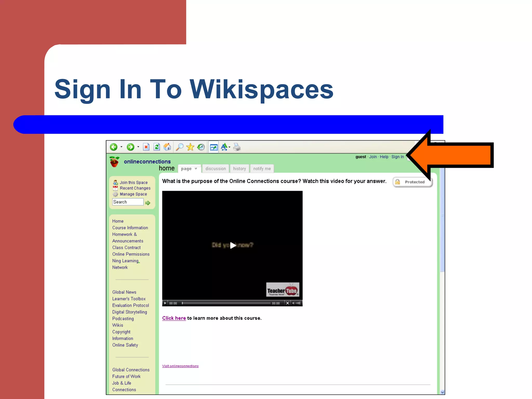Open the Learner's Toolbox sidebar link
The width and height of the screenshot is (532, 399).
pos(129,299)
